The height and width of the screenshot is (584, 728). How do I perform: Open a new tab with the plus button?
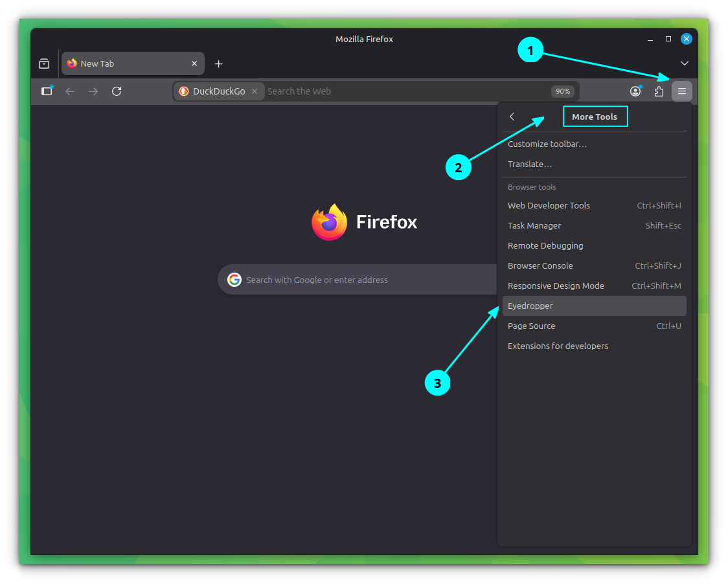pyautogui.click(x=219, y=64)
